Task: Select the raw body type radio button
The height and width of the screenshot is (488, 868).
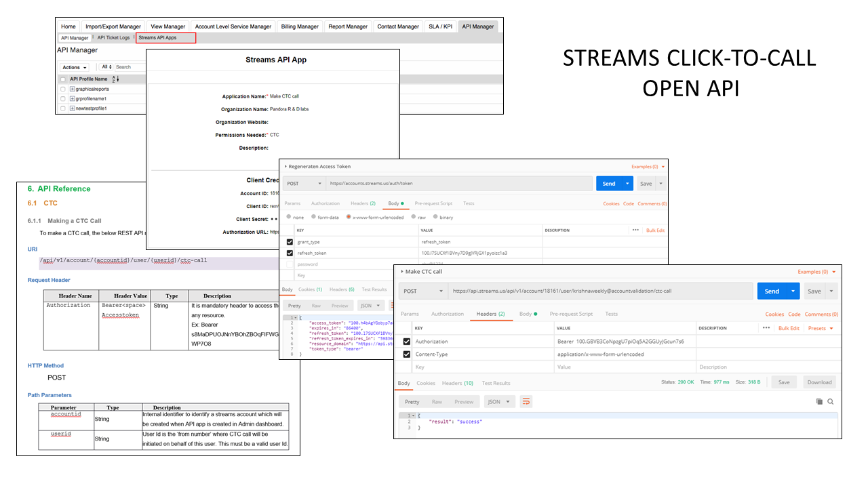Action: pyautogui.click(x=414, y=218)
